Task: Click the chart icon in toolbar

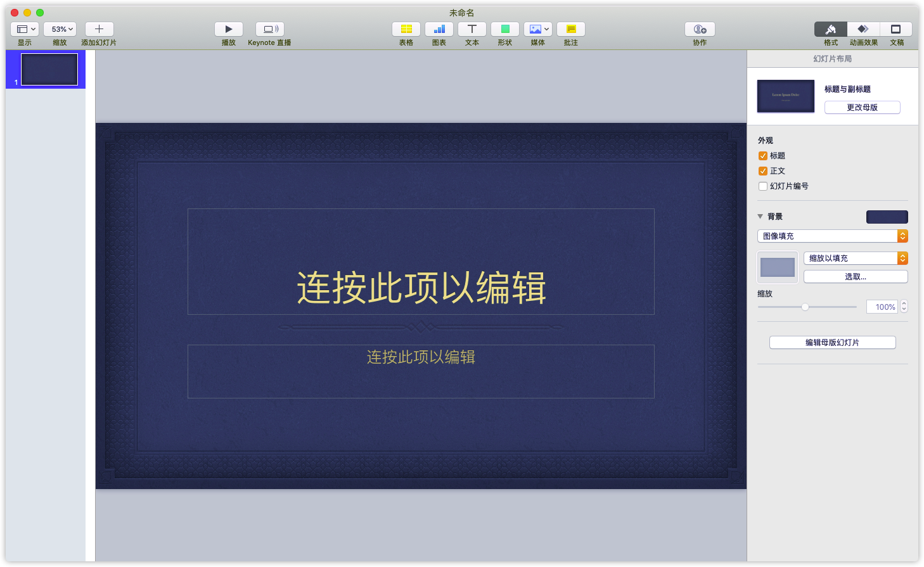Action: (439, 29)
